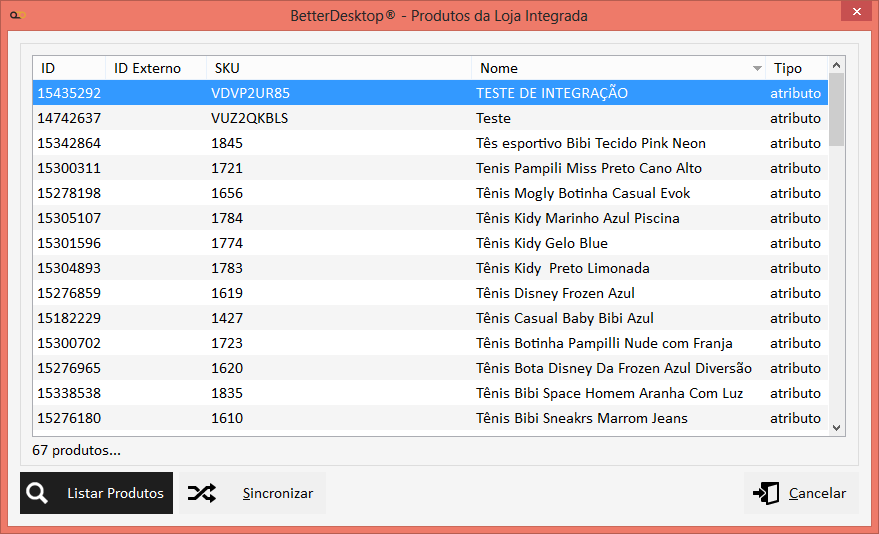This screenshot has height=534, width=879.
Task: Select row Tênis Disney Frozen Azul
Action: tap(555, 293)
